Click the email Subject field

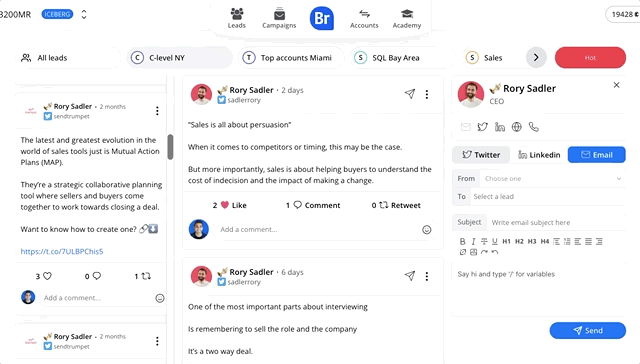pos(556,222)
